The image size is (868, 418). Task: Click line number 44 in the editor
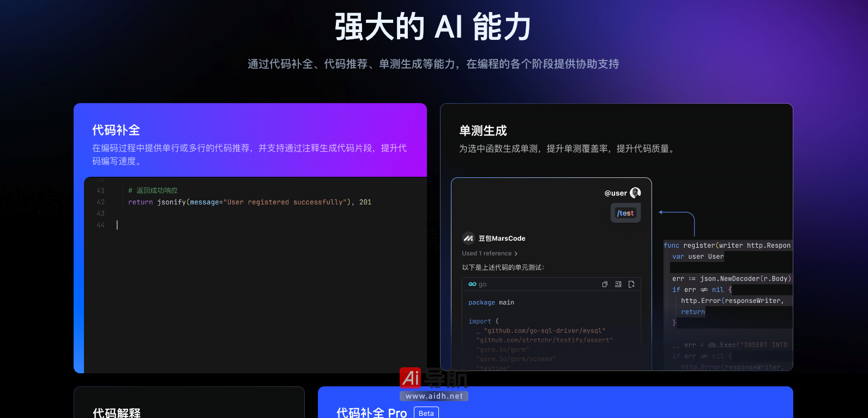(100, 225)
